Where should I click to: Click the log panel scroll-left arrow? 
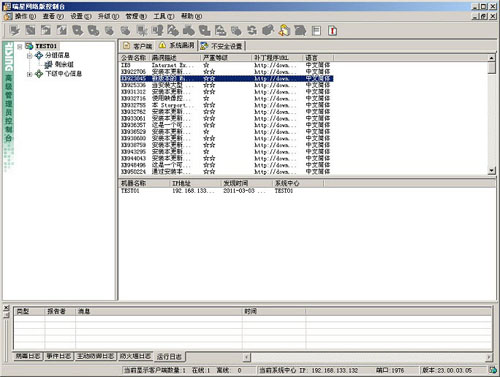tap(246, 357)
